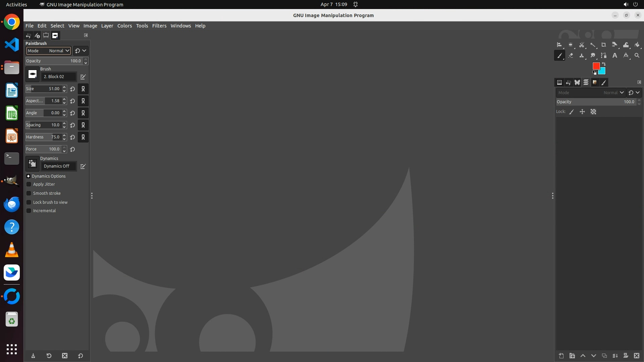Select the Text tool
The height and width of the screenshot is (362, 644).
615,56
